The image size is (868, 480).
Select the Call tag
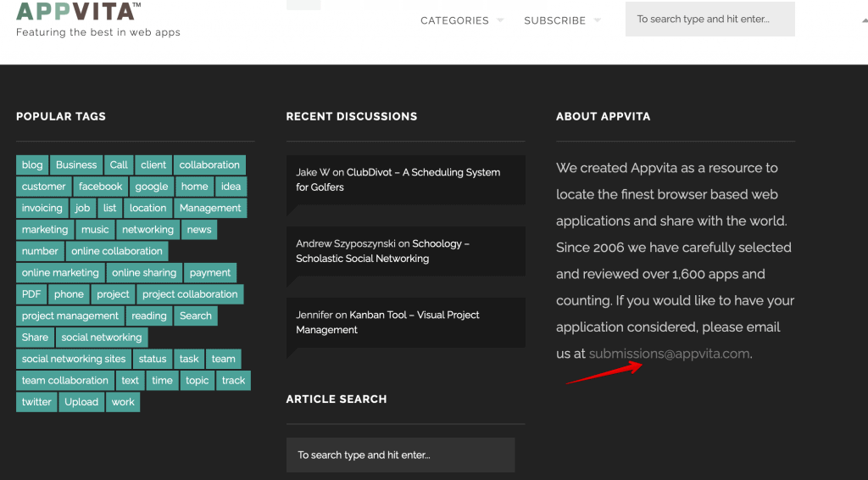119,165
